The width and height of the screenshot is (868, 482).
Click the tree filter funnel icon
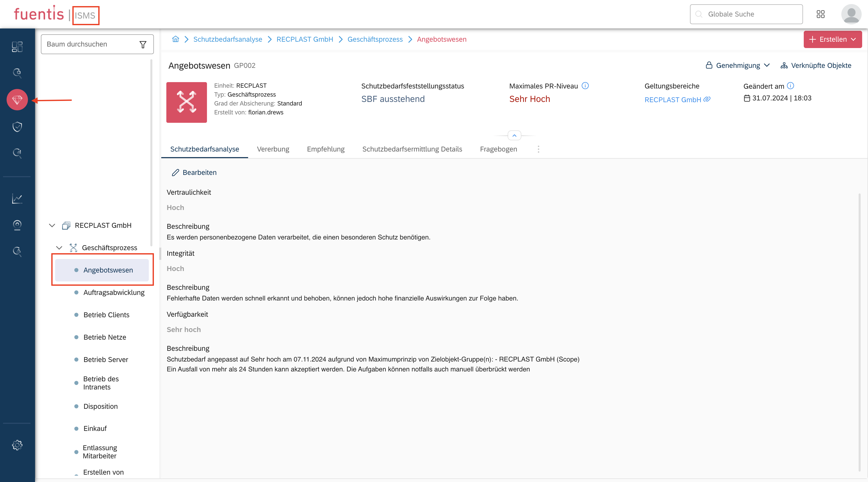(143, 44)
